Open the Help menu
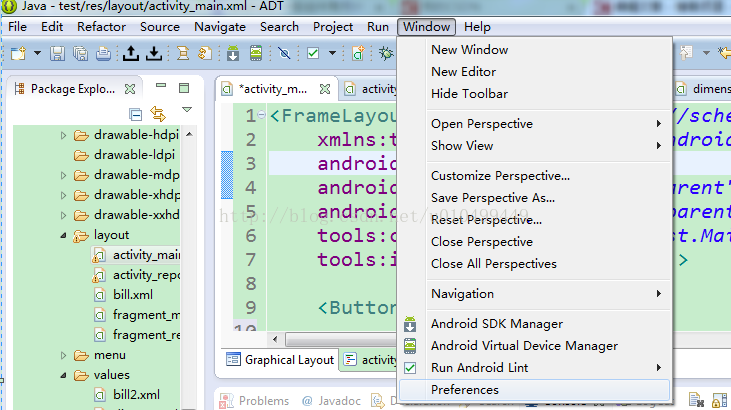The height and width of the screenshot is (410, 731). (x=477, y=27)
